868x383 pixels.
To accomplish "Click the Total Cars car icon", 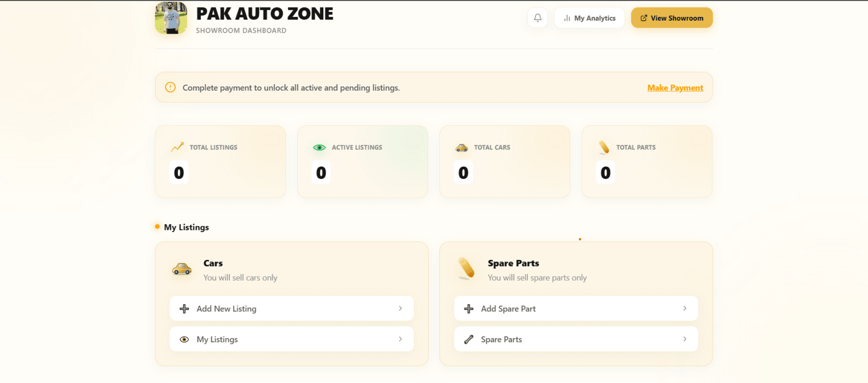I will (462, 148).
